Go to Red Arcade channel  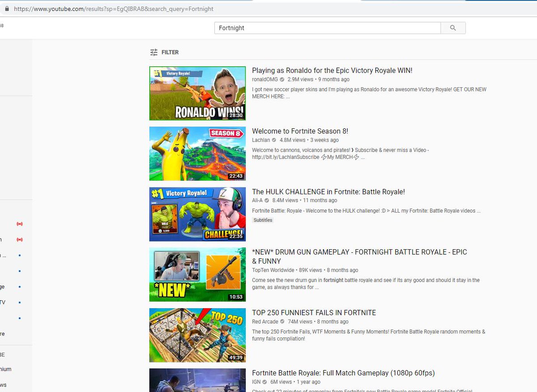[265, 322]
